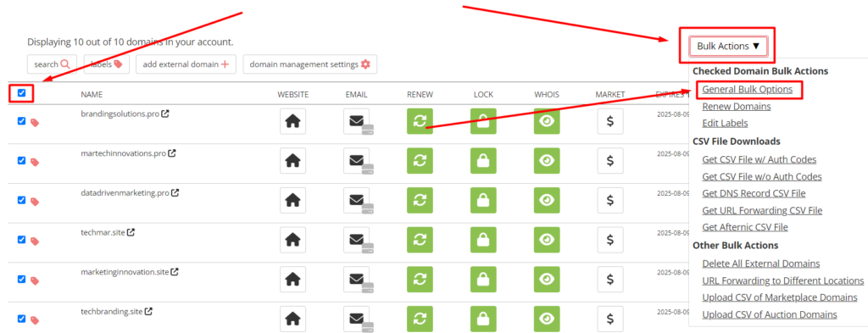The width and height of the screenshot is (868, 333).
Task: Select Get DNS Record CSV File
Action: 754,193
